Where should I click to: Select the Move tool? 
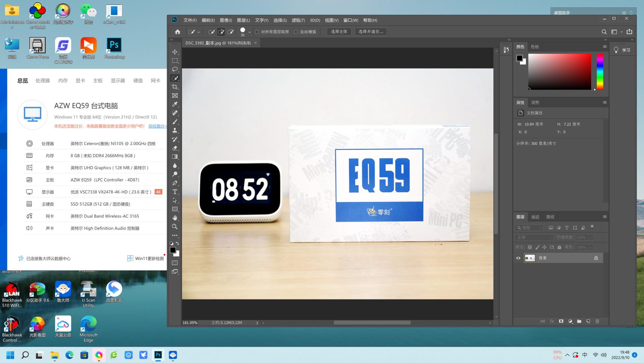click(x=175, y=52)
